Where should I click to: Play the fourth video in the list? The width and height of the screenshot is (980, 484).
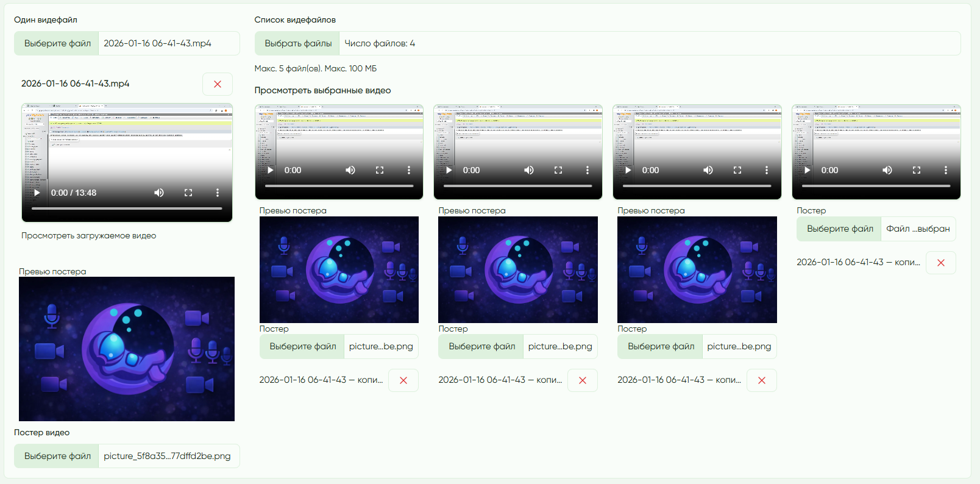[x=807, y=170]
